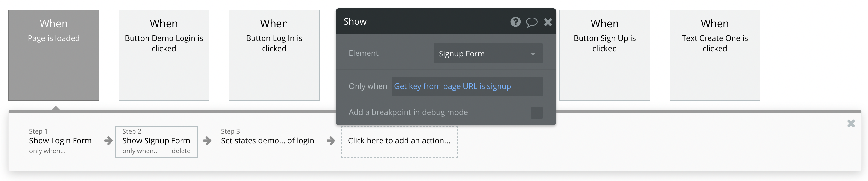Select Text Create One is clicked event
Screen dimensions: 868x181
pyautogui.click(x=715, y=55)
